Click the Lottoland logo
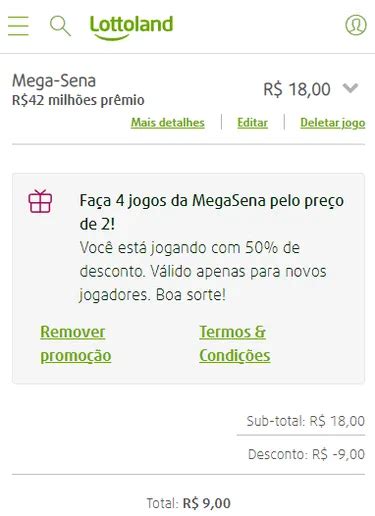Screen dimensions: 375x516 point(131,28)
